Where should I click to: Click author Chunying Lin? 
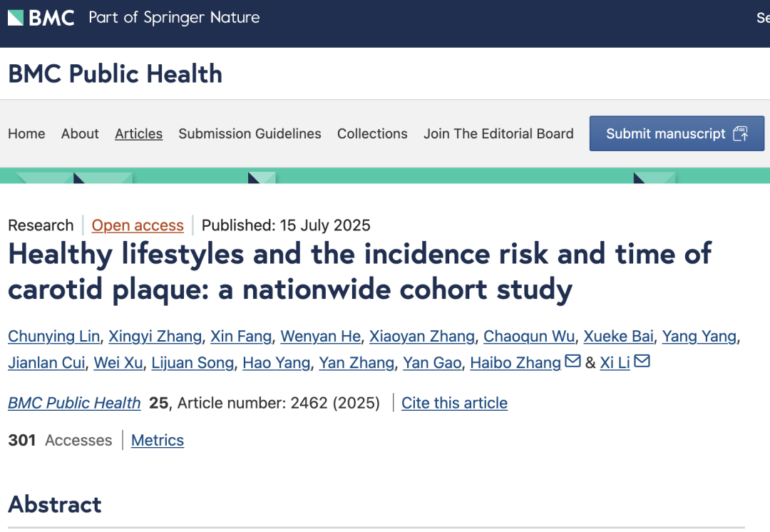(x=52, y=336)
